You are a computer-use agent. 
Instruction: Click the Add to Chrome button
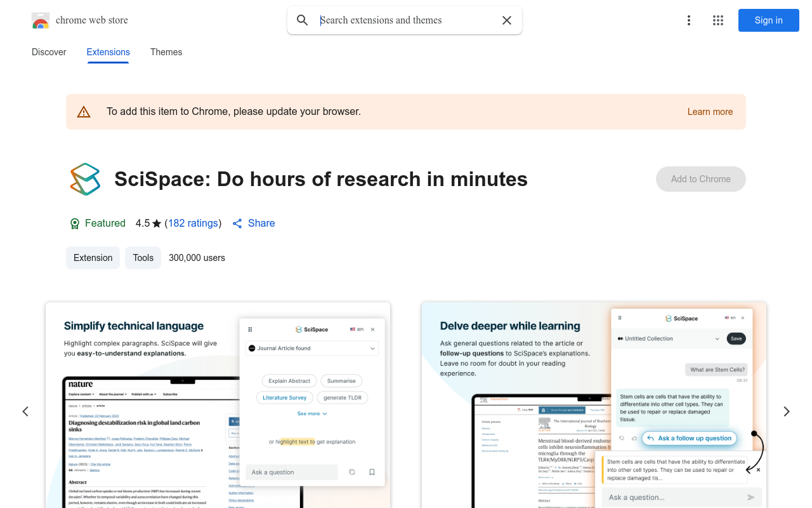pos(701,179)
